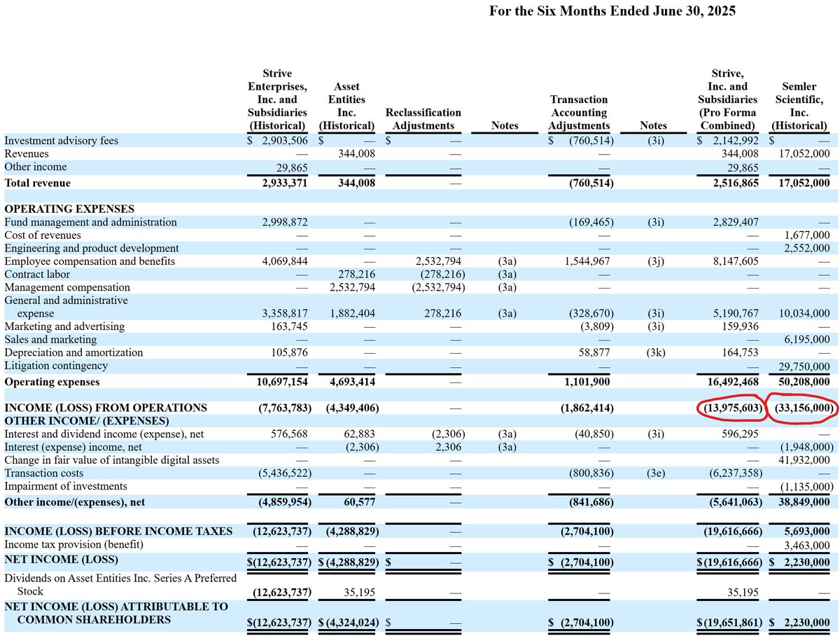This screenshot has width=840, height=636.
Task: Click the 'Reclassification Adjustments' column header
Action: click(423, 119)
